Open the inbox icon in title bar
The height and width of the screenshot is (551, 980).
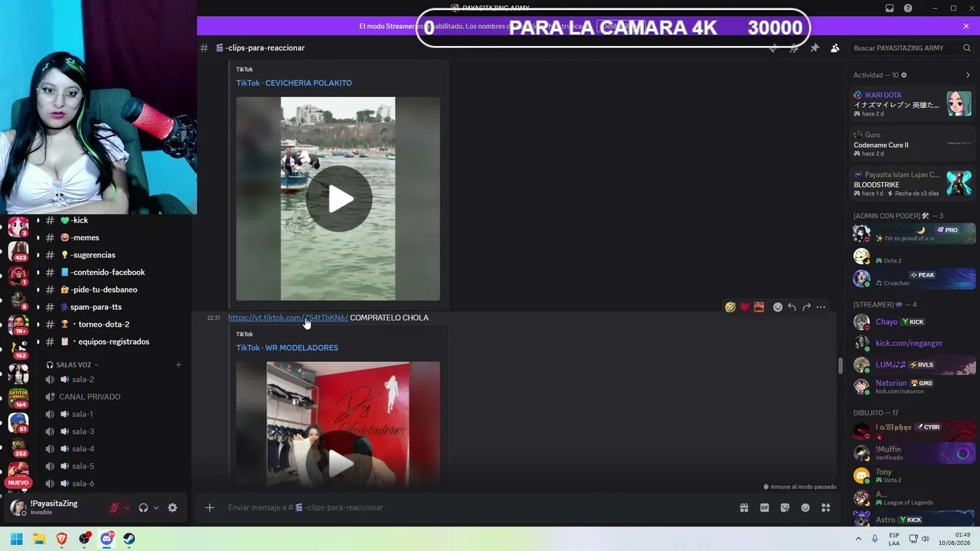(890, 8)
